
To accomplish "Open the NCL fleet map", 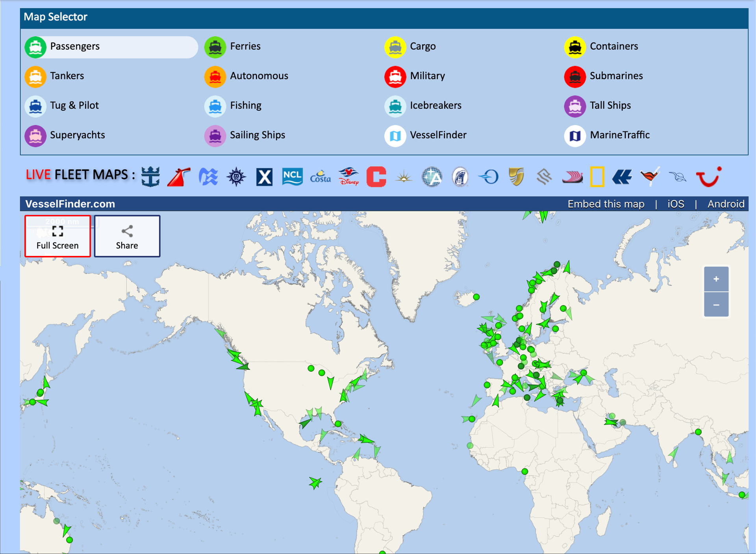I will coord(292,177).
